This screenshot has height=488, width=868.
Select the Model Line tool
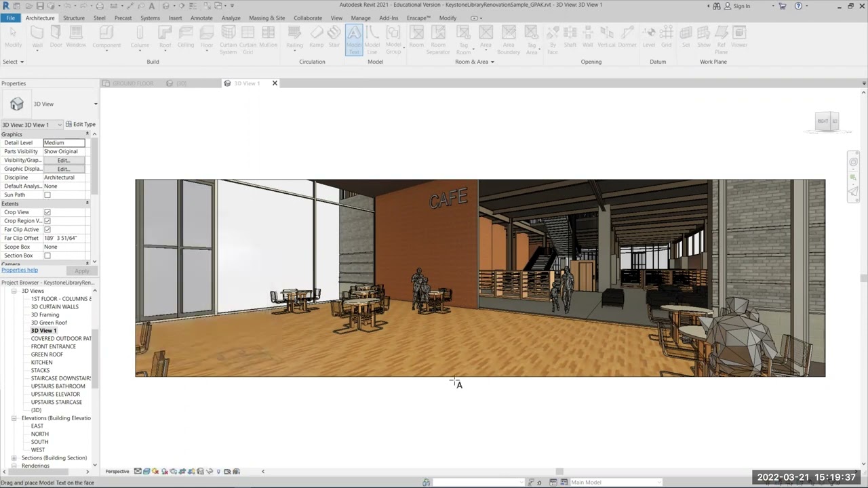click(x=372, y=40)
